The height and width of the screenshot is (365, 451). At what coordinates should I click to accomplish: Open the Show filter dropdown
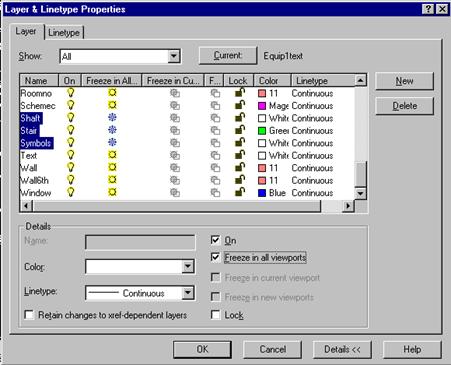click(174, 56)
